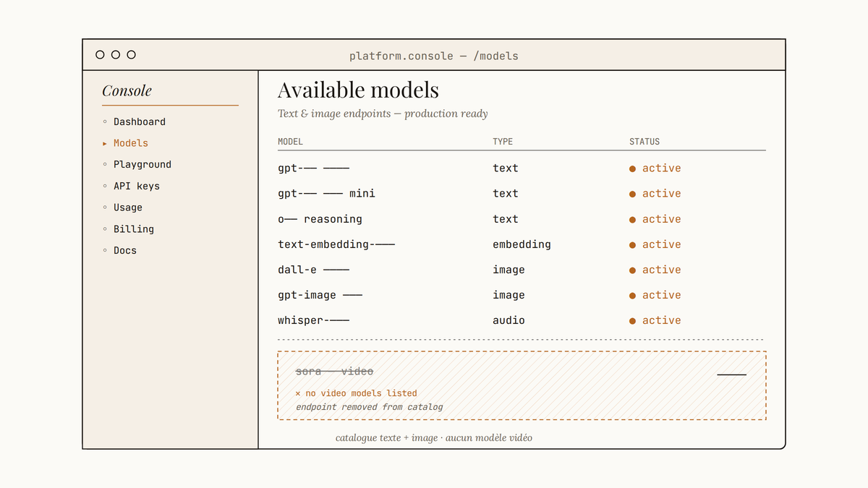Click 'endpoint removed from catalog' text
Image resolution: width=868 pixels, height=488 pixels.
(x=369, y=407)
